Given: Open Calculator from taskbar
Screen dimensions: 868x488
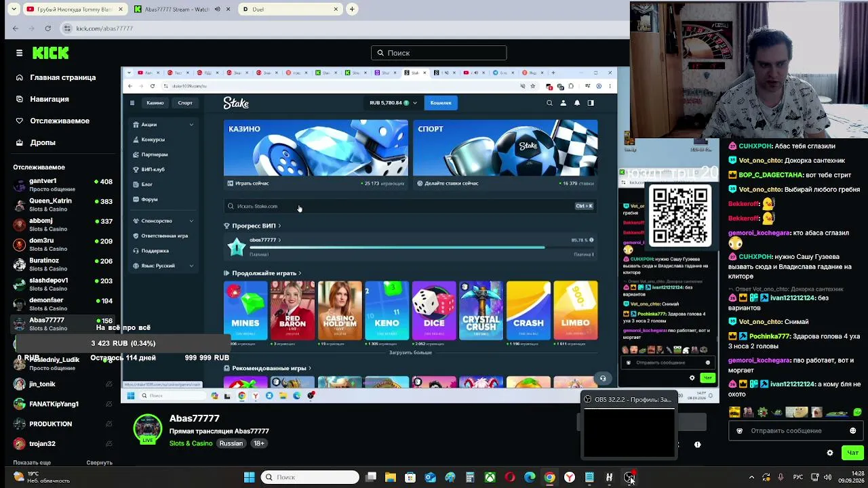Looking at the screenshot, I should pos(470,477).
